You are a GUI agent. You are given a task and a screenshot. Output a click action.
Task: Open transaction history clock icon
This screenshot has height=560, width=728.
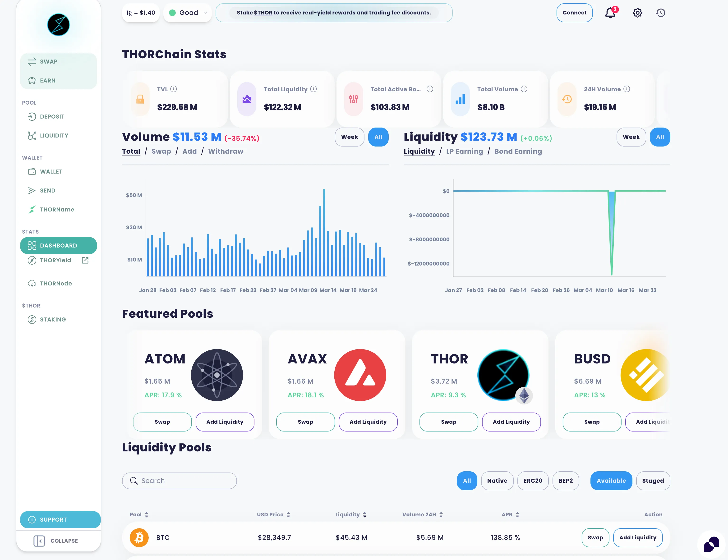point(660,13)
